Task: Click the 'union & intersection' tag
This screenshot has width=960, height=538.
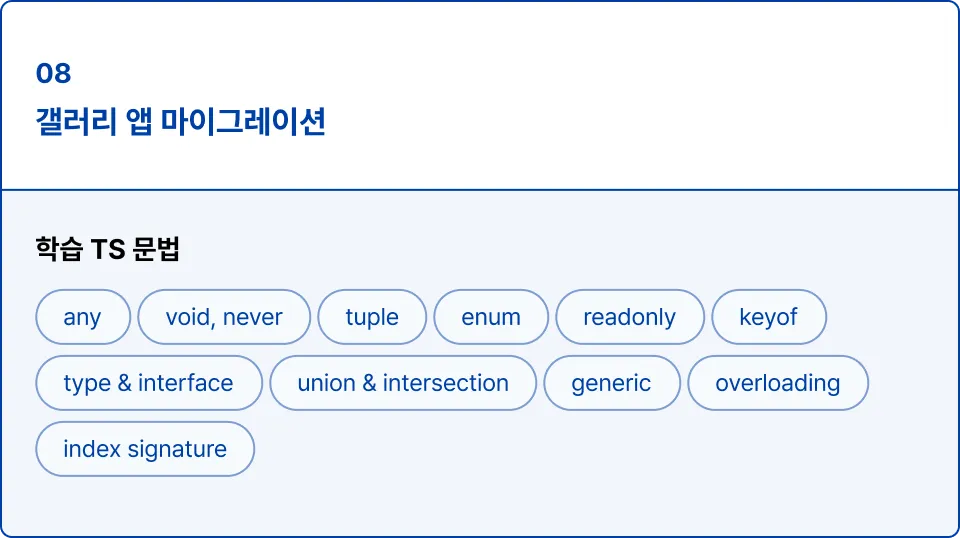Action: click(403, 383)
